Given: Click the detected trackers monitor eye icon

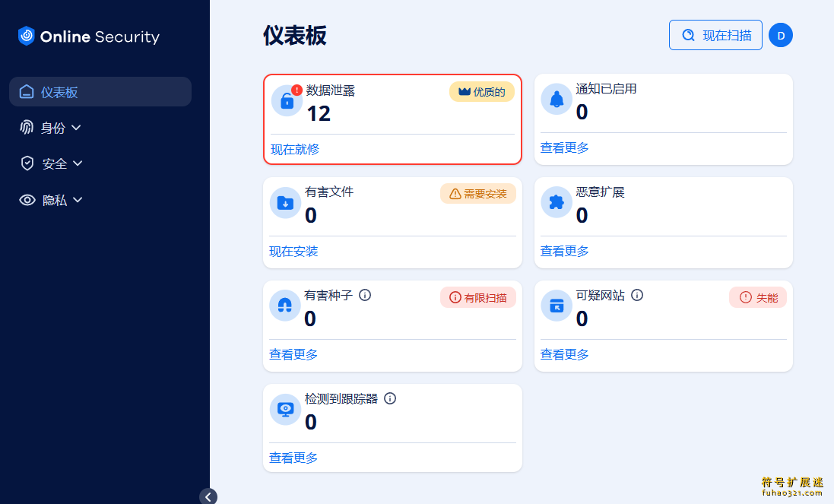Looking at the screenshot, I should point(285,410).
